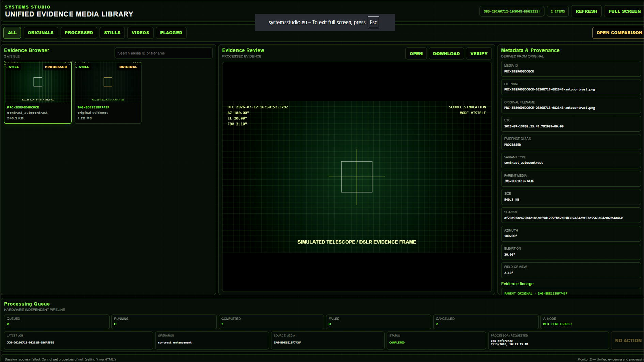Click the NO ACTION button
Viewport: 644px width, 362px height.
click(628, 341)
